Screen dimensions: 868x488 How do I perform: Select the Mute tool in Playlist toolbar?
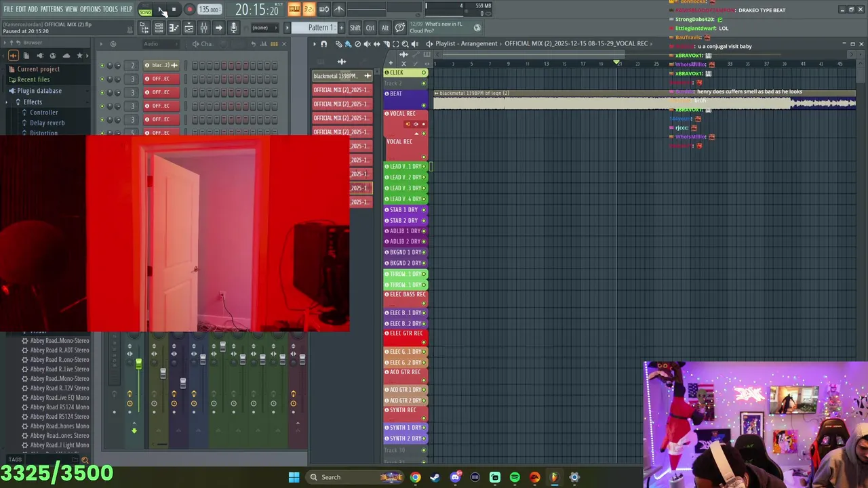coord(367,44)
